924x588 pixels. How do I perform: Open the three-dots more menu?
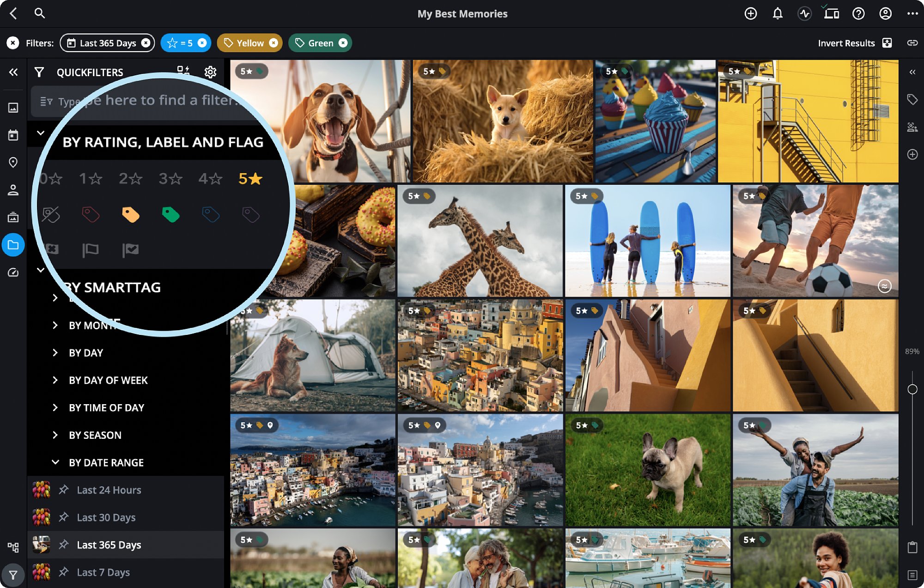point(912,13)
